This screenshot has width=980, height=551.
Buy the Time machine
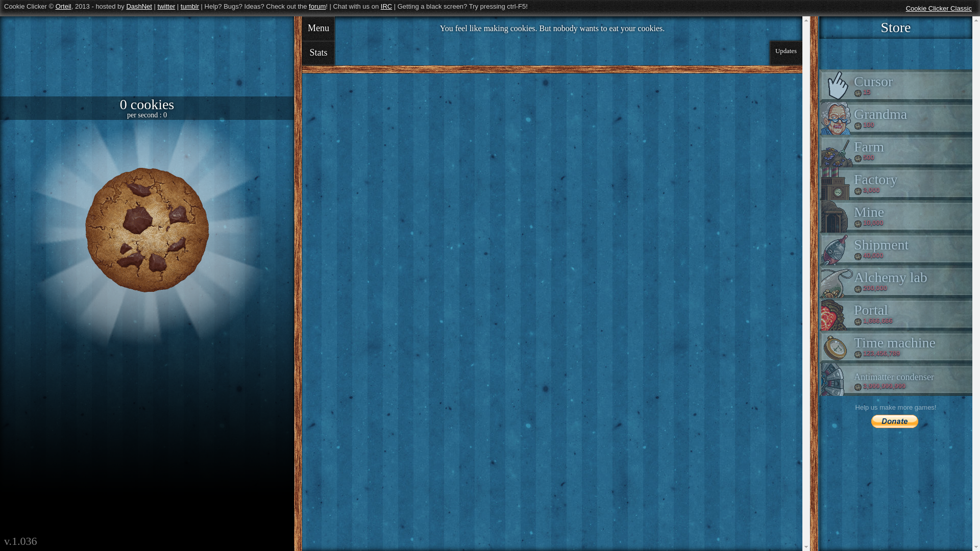[x=896, y=347]
